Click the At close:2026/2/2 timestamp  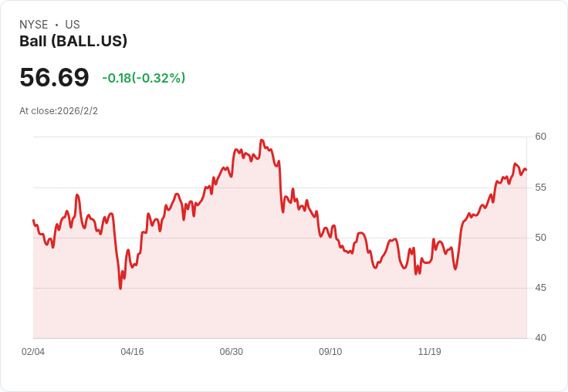59,111
